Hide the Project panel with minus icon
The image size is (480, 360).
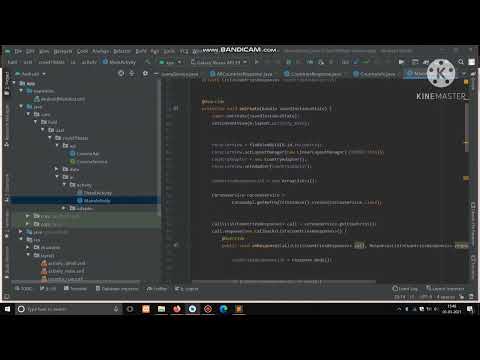156,73
